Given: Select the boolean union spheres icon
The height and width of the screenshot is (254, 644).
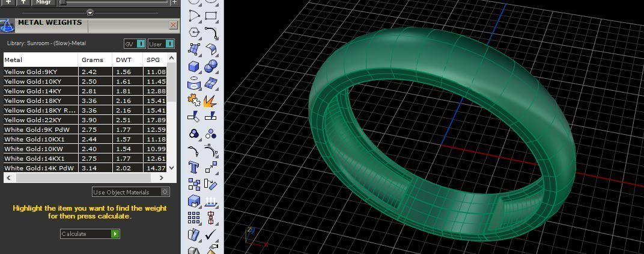Looking at the screenshot, I should point(211,66).
